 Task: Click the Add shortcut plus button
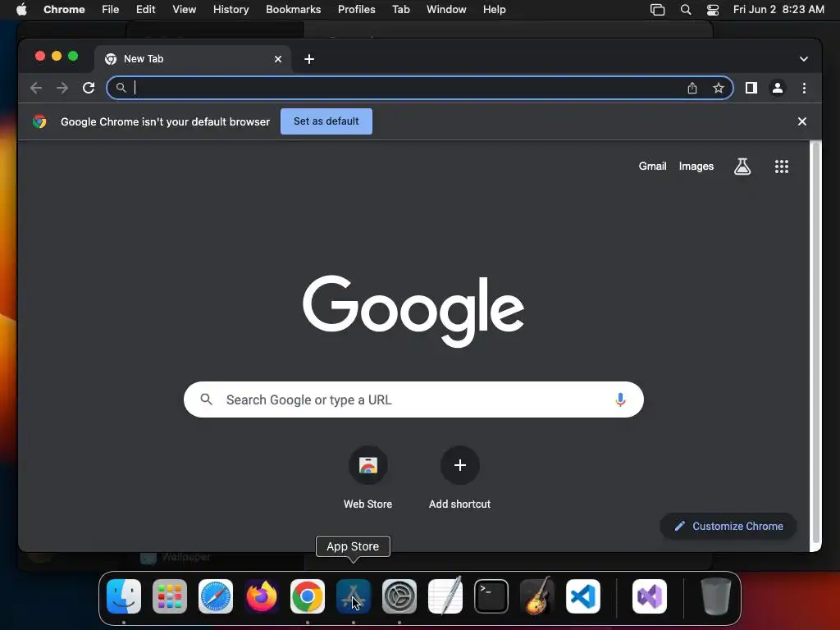[459, 465]
